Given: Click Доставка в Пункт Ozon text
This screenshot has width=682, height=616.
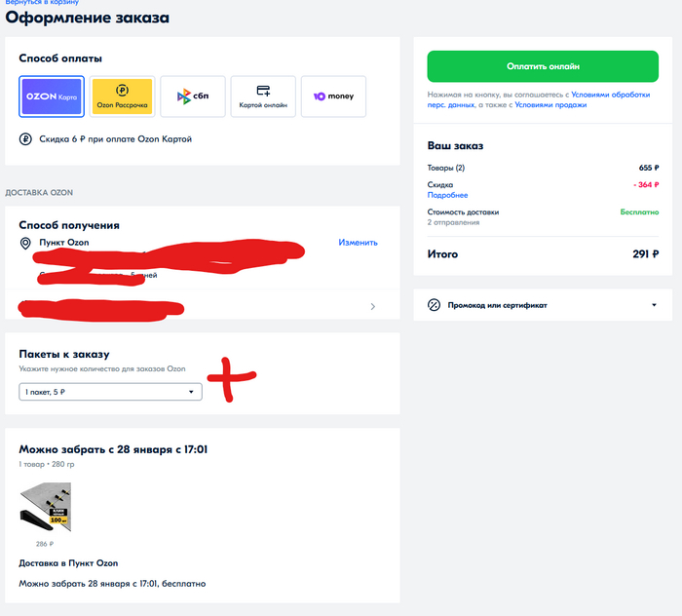Looking at the screenshot, I should (68, 563).
